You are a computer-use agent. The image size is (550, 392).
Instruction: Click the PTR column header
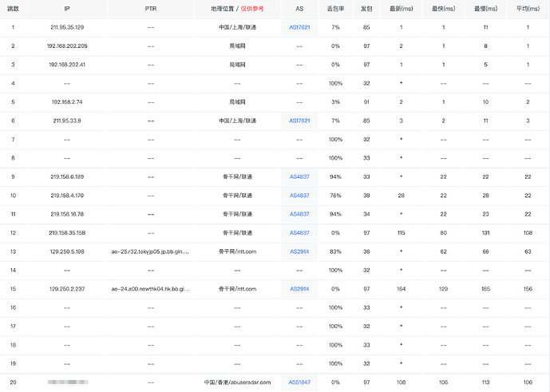click(151, 9)
